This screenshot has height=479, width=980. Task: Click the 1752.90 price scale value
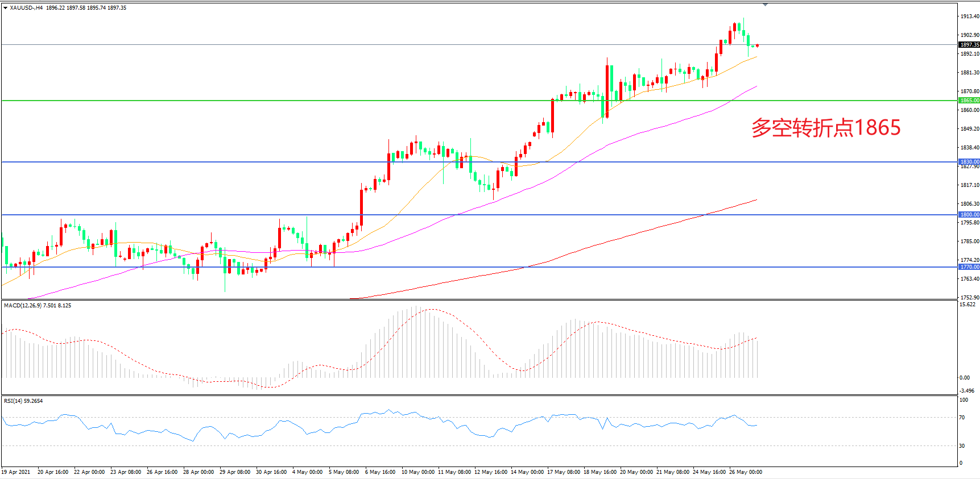point(970,297)
